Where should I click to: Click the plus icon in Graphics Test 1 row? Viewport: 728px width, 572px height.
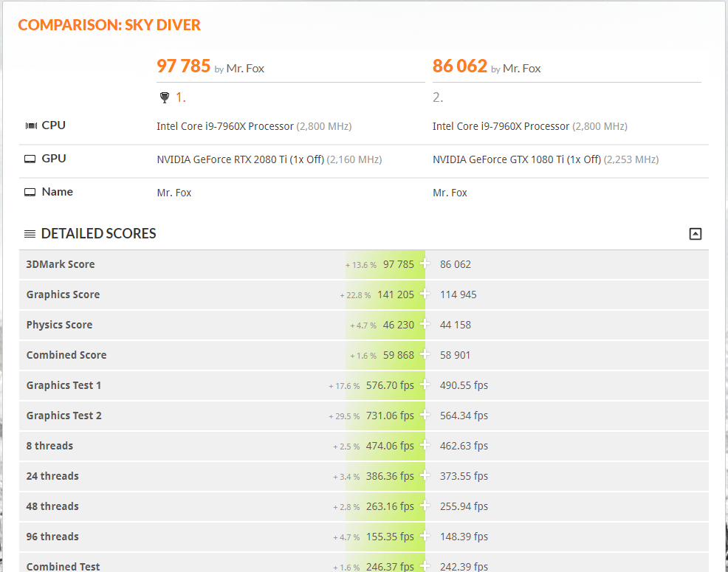click(x=425, y=385)
